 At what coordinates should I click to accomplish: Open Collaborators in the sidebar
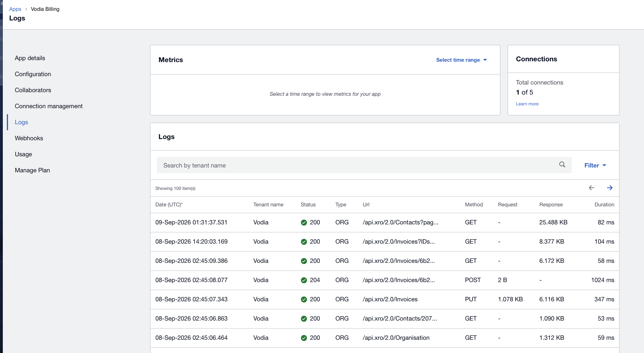(33, 90)
